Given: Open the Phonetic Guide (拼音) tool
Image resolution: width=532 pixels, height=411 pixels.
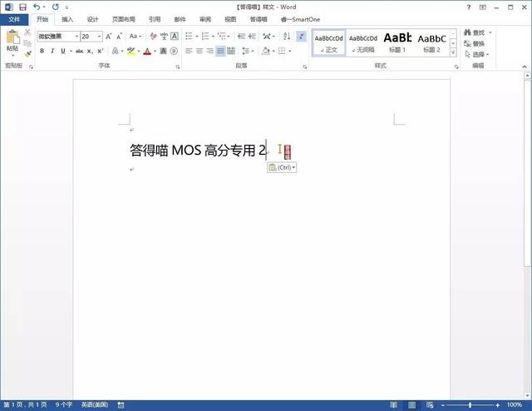Looking at the screenshot, I should coord(164,36).
